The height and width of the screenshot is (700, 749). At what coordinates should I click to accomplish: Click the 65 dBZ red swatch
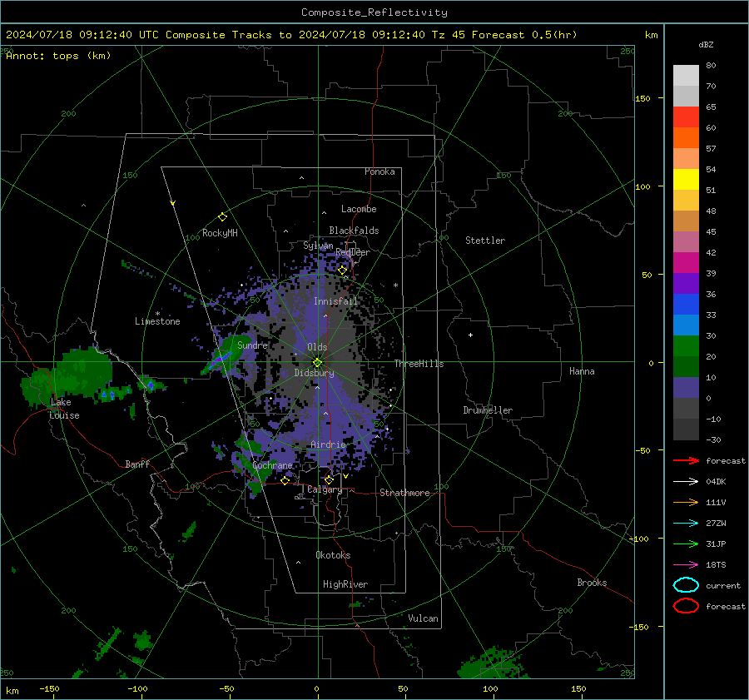point(686,117)
